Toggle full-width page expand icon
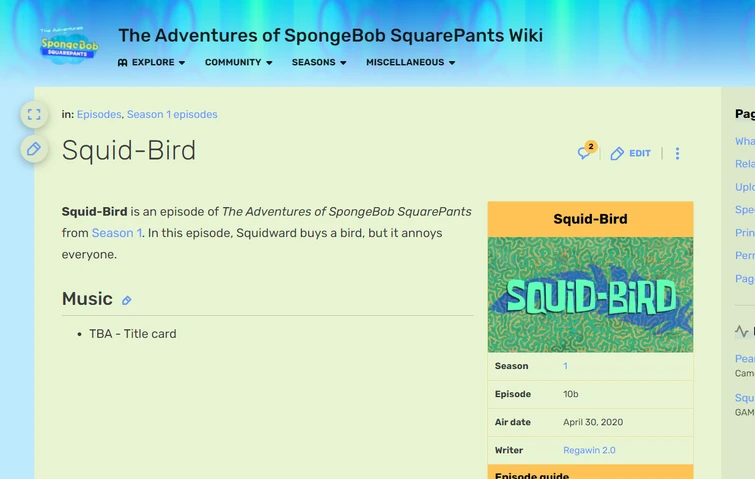Image resolution: width=755 pixels, height=479 pixels. coord(34,115)
